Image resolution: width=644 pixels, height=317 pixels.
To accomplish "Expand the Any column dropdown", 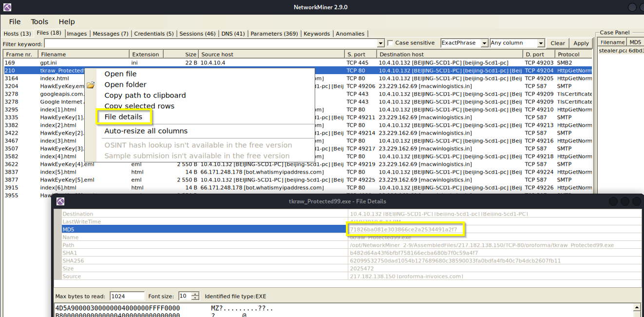I will point(540,43).
